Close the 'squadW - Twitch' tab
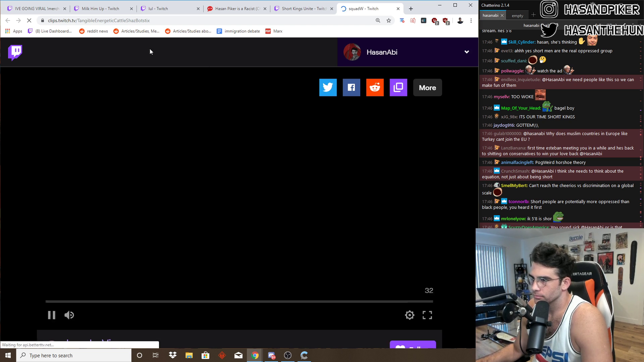644x362 pixels. [x=398, y=8]
